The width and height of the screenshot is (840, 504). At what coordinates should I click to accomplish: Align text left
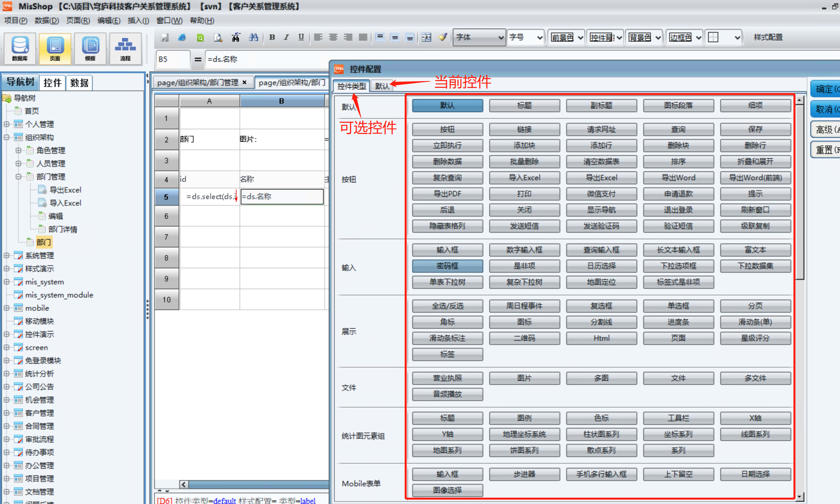pos(318,37)
